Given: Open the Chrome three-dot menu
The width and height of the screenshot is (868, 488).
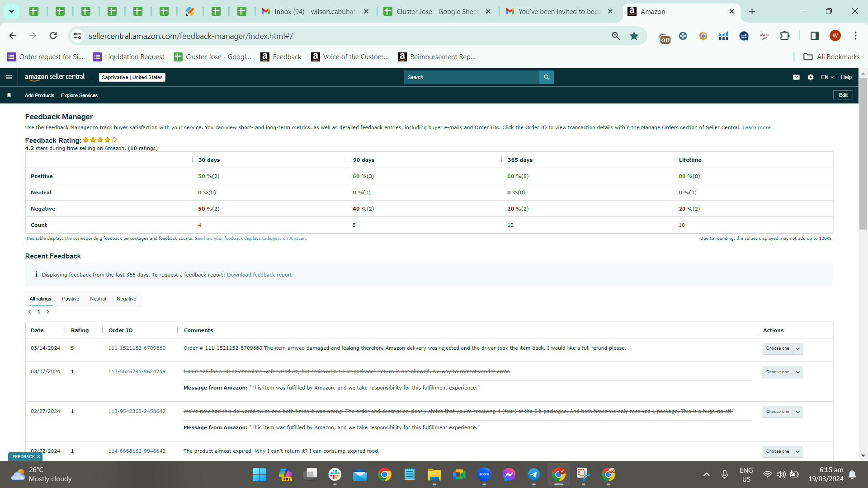Looking at the screenshot, I should (855, 36).
